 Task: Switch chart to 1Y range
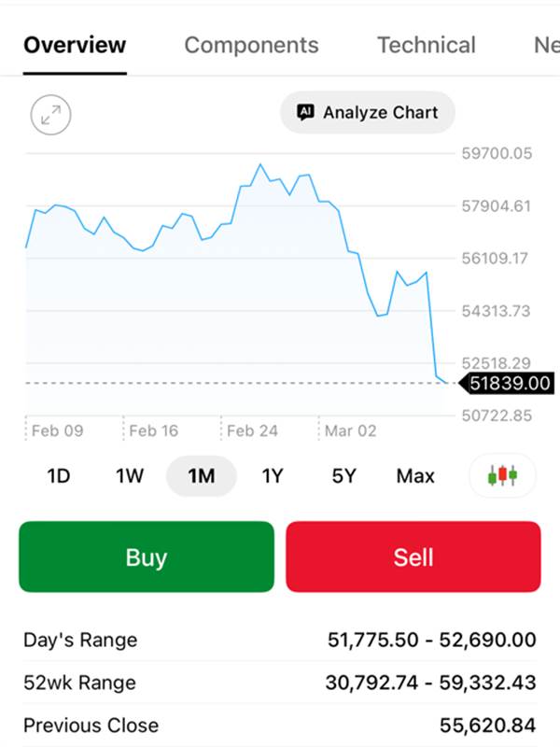tap(272, 476)
